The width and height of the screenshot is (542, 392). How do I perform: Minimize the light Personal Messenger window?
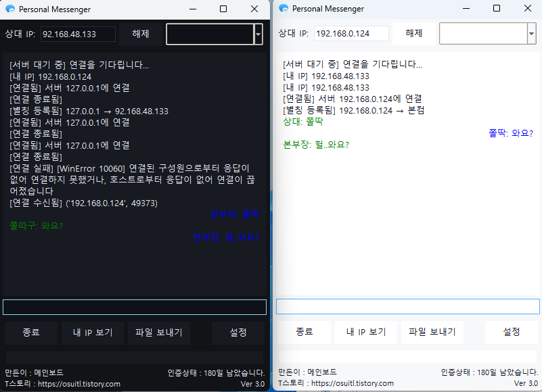(466, 8)
